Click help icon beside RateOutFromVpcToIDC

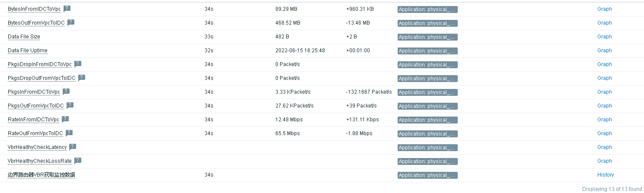(69, 133)
